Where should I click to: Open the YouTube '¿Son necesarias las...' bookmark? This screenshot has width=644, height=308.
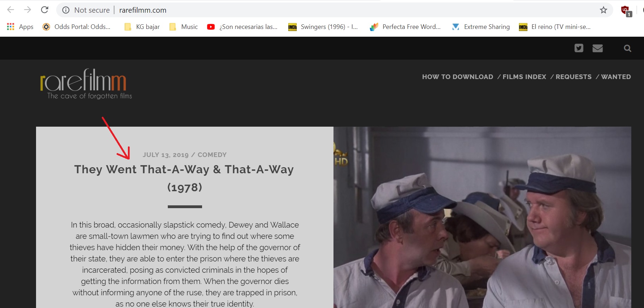click(242, 27)
